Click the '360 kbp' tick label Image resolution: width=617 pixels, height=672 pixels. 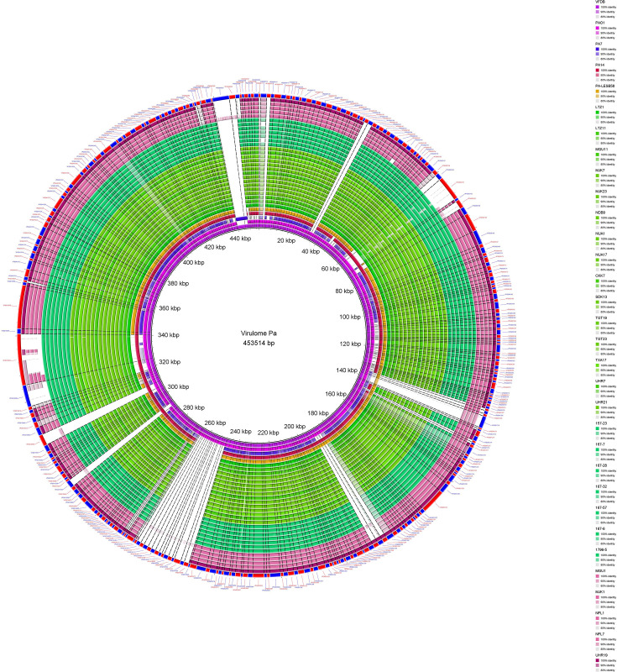coord(170,308)
